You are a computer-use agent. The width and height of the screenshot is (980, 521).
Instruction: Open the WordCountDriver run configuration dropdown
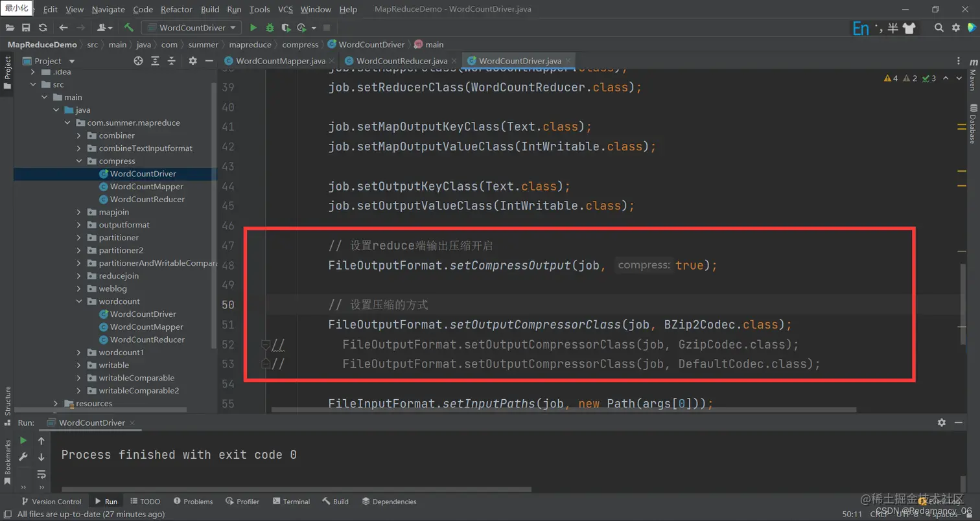(192, 28)
